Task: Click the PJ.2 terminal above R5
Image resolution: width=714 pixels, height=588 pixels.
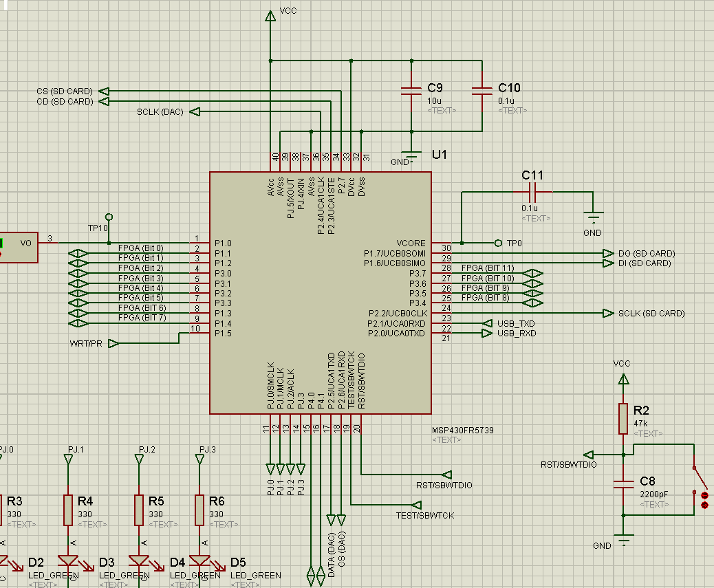Action: (x=139, y=459)
